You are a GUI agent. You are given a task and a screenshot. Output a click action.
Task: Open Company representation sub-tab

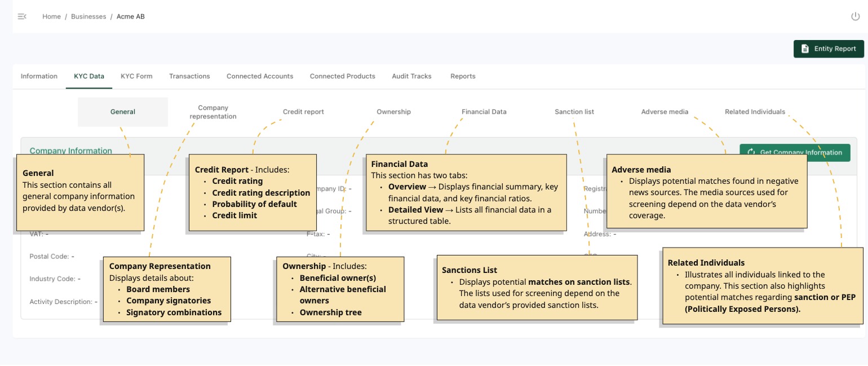tap(213, 112)
